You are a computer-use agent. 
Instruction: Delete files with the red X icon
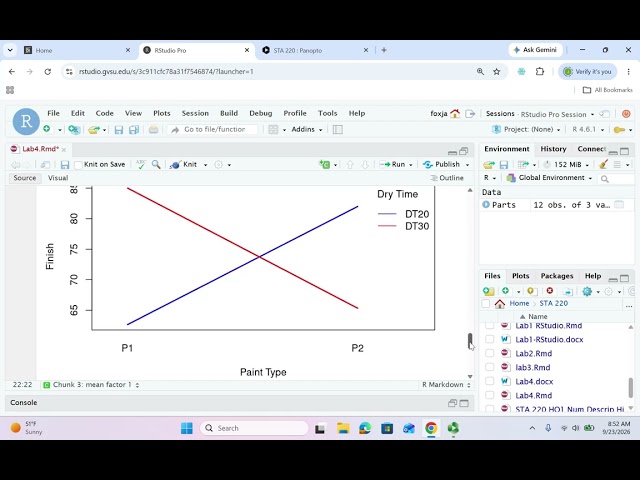550,291
